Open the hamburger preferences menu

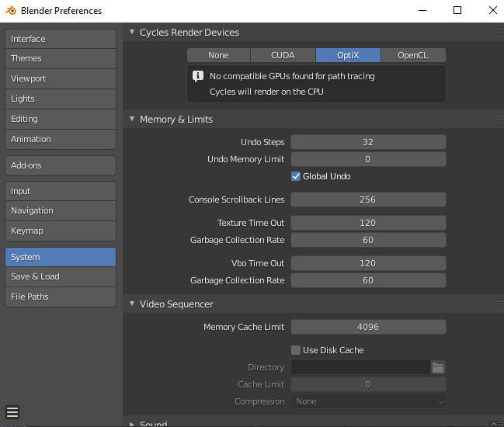(x=12, y=412)
